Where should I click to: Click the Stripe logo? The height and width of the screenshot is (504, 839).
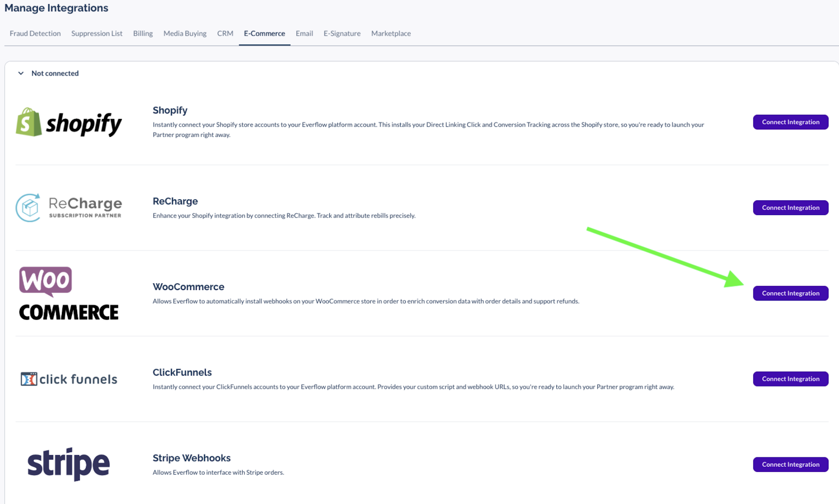[x=69, y=464]
